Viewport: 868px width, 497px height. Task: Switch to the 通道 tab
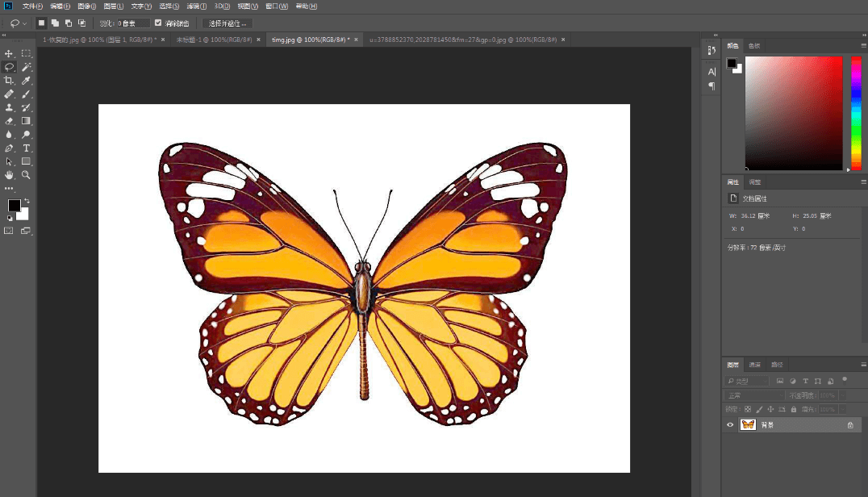(x=754, y=364)
